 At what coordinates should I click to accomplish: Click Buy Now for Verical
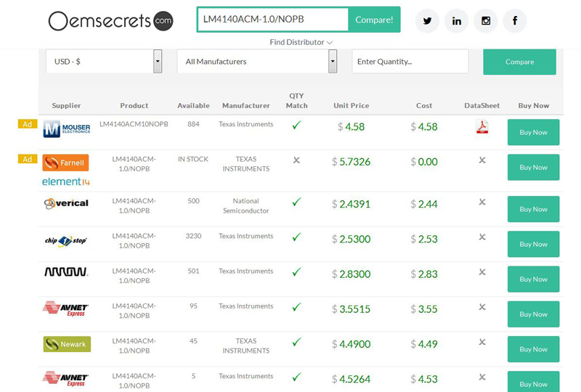(x=533, y=209)
